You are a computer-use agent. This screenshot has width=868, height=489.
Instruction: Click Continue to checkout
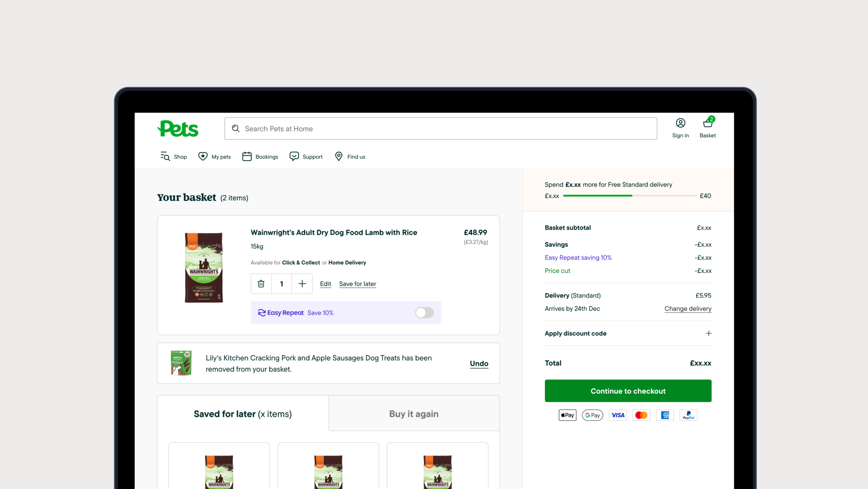pyautogui.click(x=628, y=391)
